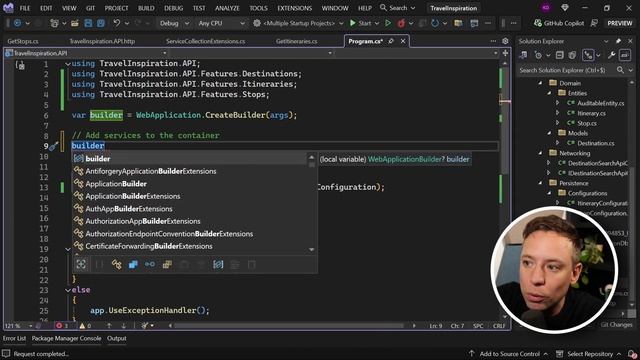640x360 pixels.
Task: Open the tab overflow ellipsis menu
Action: click(x=493, y=41)
